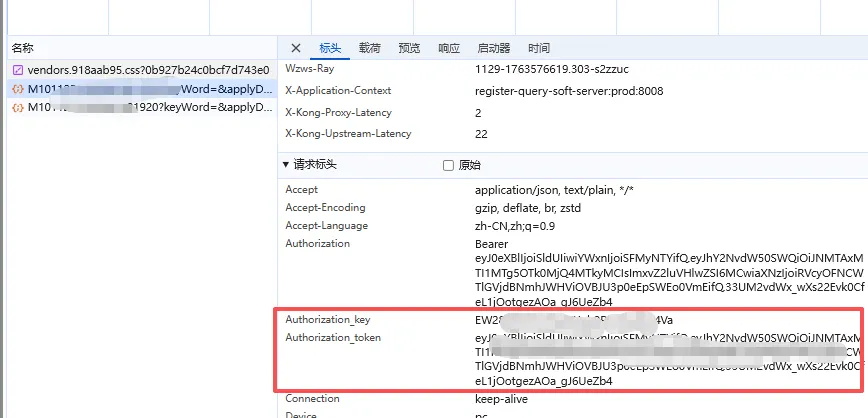The height and width of the screenshot is (418, 868).
Task: Click the Authorization_key header name
Action: pos(328,320)
